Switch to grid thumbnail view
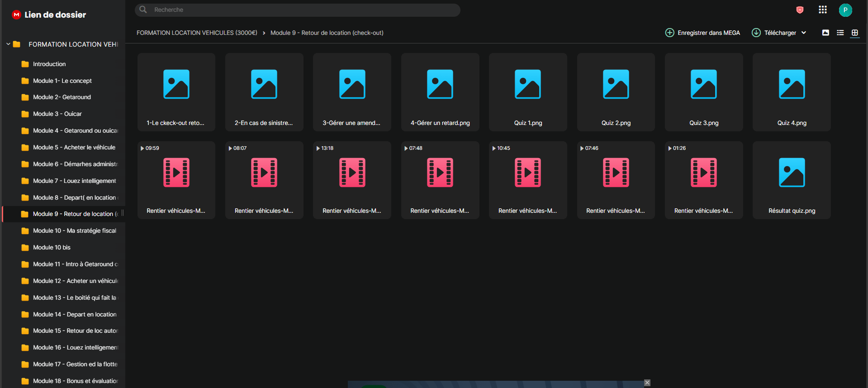The height and width of the screenshot is (388, 868). tap(854, 33)
